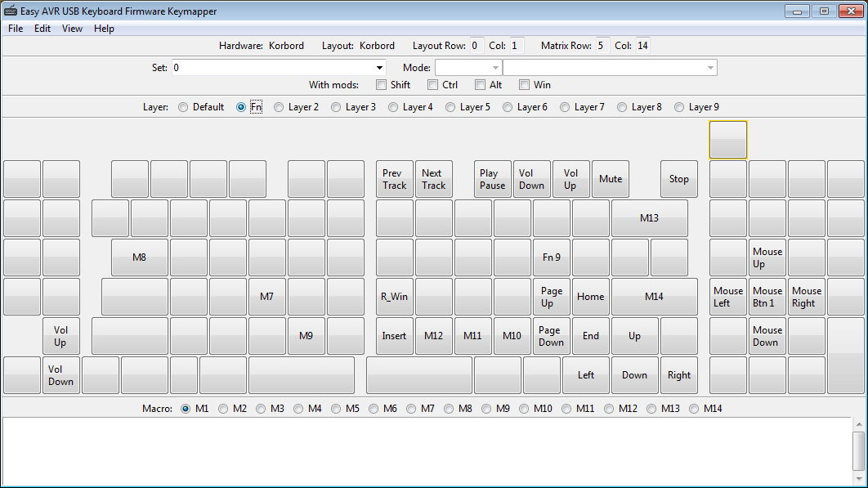Image resolution: width=868 pixels, height=488 pixels.
Task: Switch to Layer 8
Action: tap(622, 107)
